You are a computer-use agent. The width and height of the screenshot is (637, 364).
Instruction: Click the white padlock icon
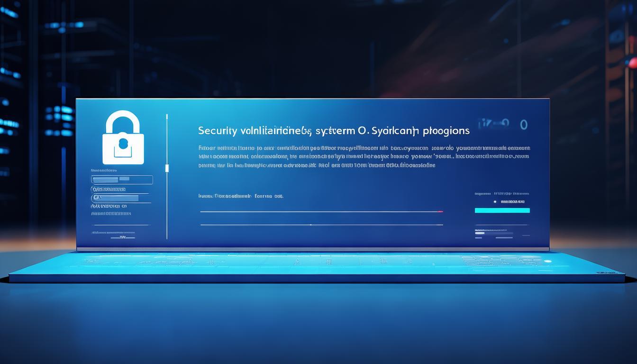tap(123, 137)
